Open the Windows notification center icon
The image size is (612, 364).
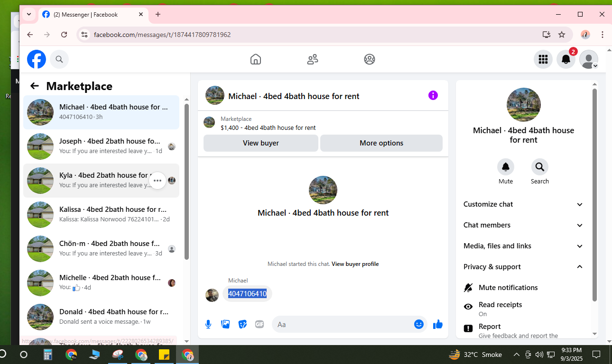(x=596, y=355)
